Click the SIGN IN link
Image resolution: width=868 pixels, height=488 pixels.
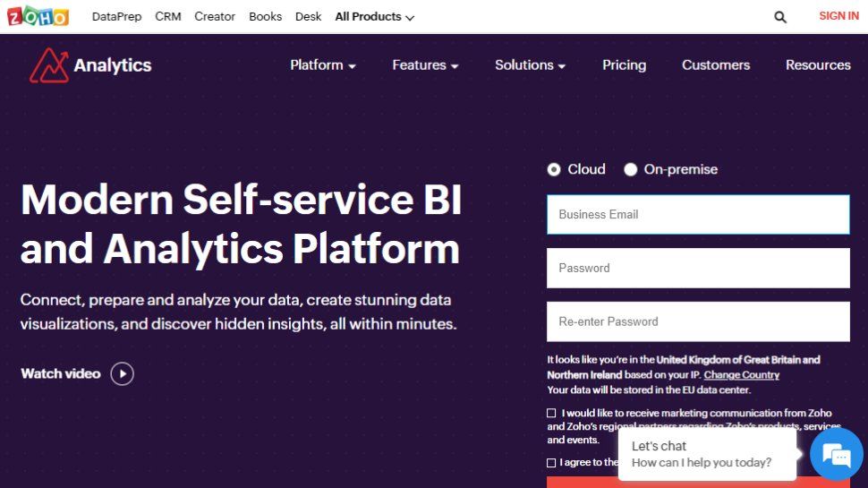[838, 16]
